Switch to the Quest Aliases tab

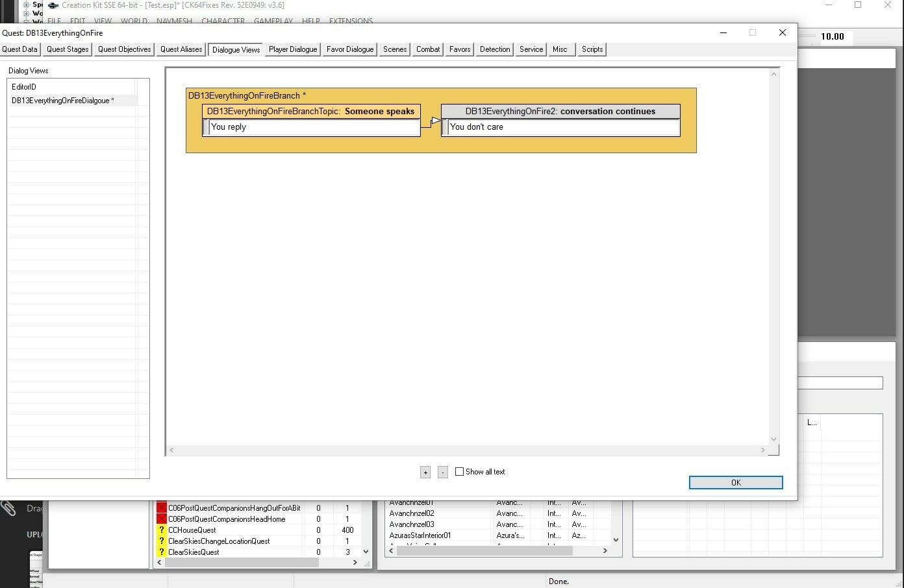[x=181, y=49]
